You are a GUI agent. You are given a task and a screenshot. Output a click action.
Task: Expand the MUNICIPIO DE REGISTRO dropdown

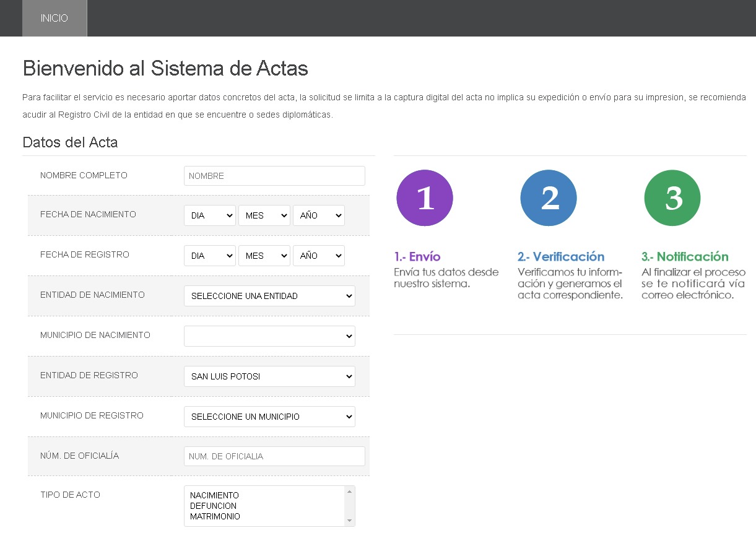269,417
